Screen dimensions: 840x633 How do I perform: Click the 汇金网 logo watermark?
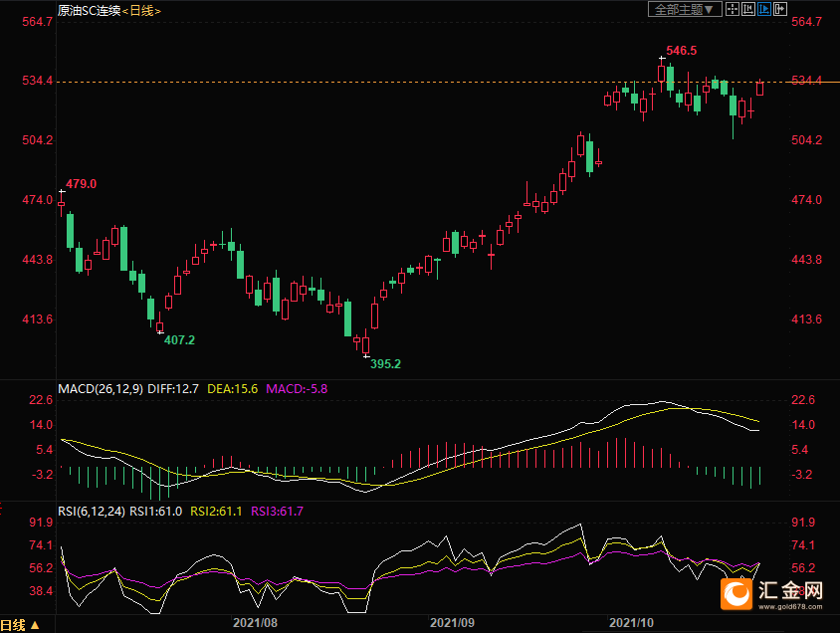click(773, 593)
